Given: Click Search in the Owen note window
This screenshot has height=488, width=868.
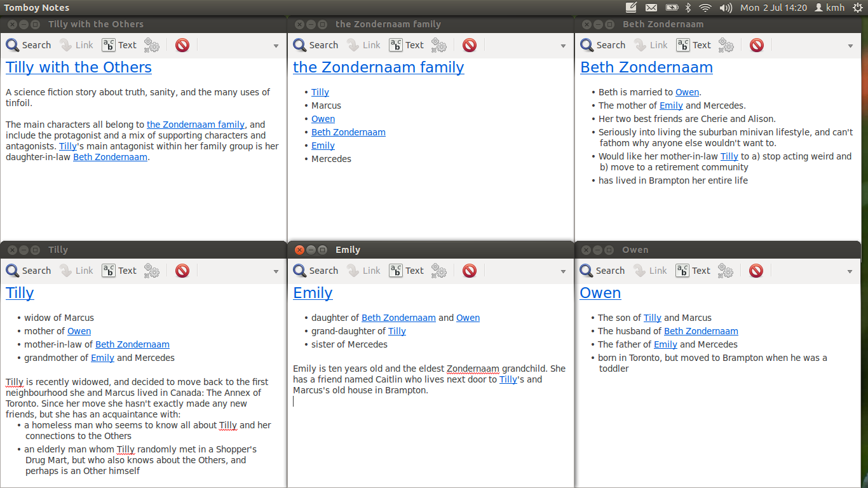Looking at the screenshot, I should point(602,271).
